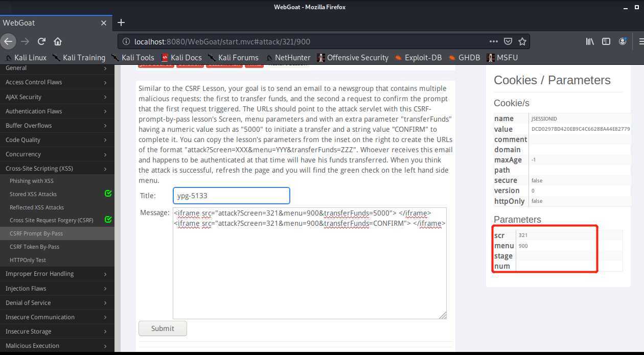644x355 pixels.
Task: Expand Injection Flaws category
Action: tap(57, 288)
